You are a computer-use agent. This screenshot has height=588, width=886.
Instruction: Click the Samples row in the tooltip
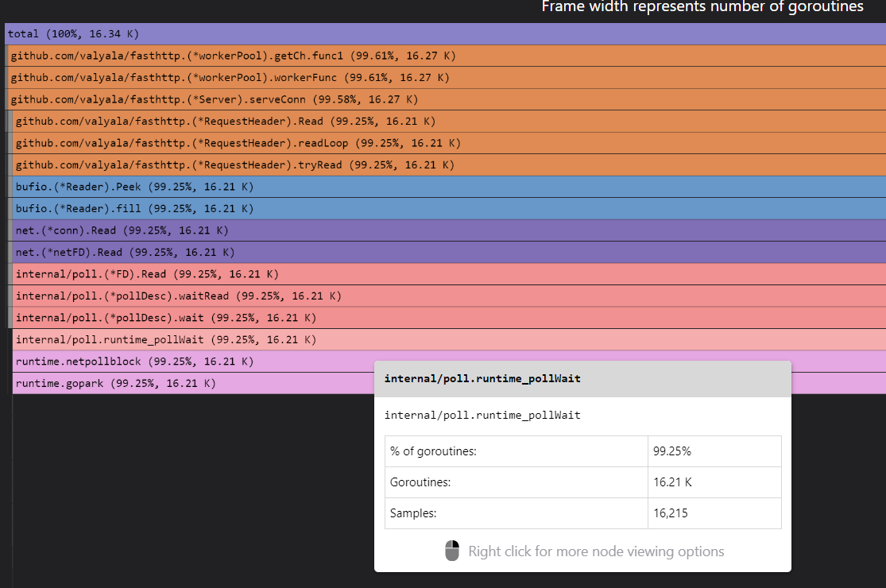coord(517,513)
